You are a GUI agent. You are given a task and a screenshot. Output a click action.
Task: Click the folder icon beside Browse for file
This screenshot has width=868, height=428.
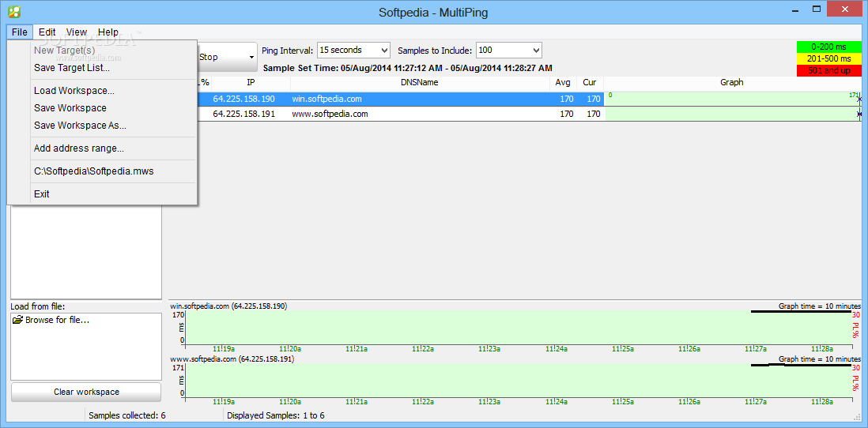coord(17,320)
